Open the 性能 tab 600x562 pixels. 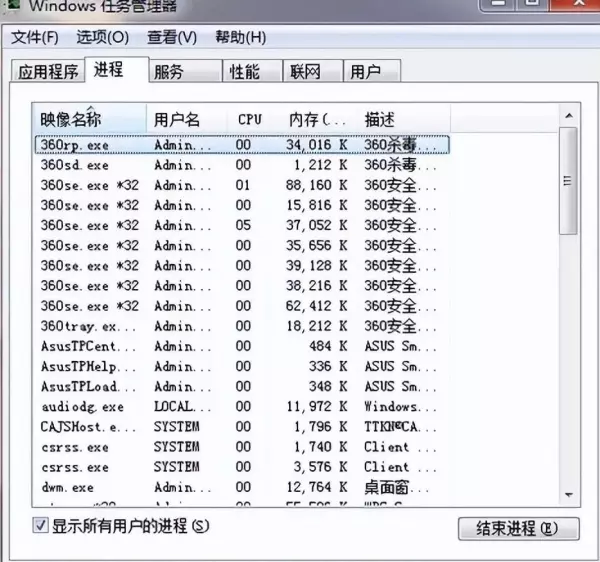(x=253, y=71)
